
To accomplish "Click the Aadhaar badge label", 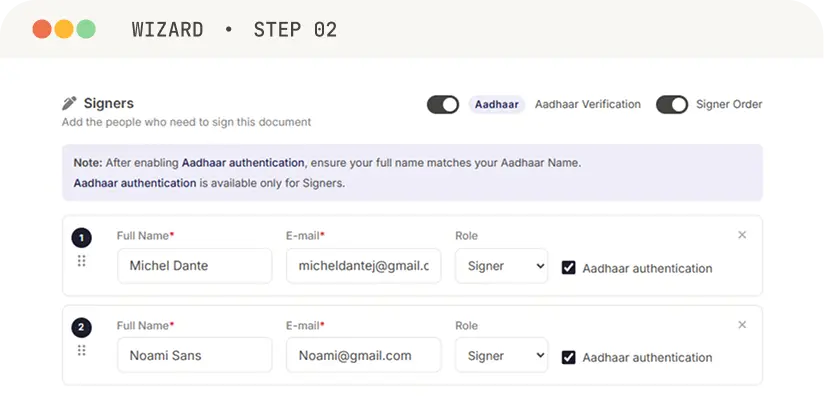I will [497, 105].
